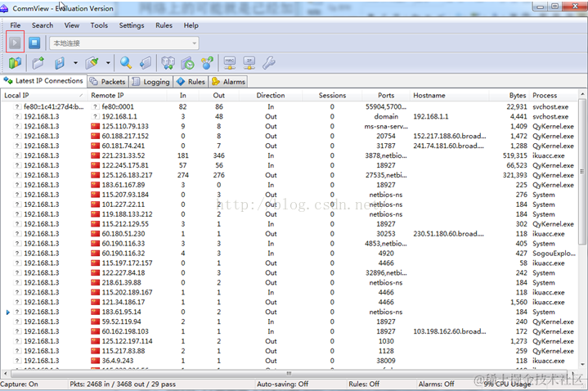Click the ms-sna-serv... ports cell
Screen dimensions: 588x391
click(386, 126)
